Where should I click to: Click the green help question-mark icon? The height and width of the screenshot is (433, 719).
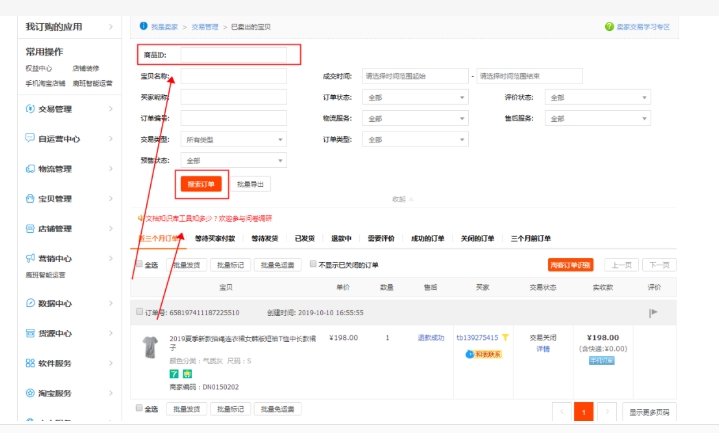609,27
